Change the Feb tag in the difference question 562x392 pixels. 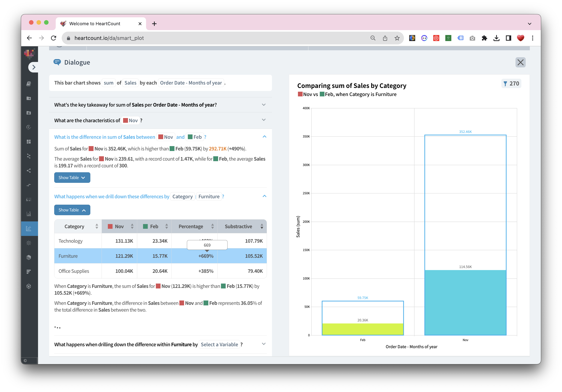click(195, 137)
